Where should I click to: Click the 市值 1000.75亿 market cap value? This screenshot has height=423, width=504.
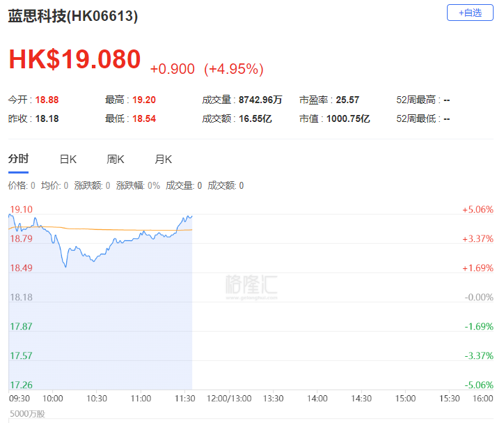click(334, 118)
